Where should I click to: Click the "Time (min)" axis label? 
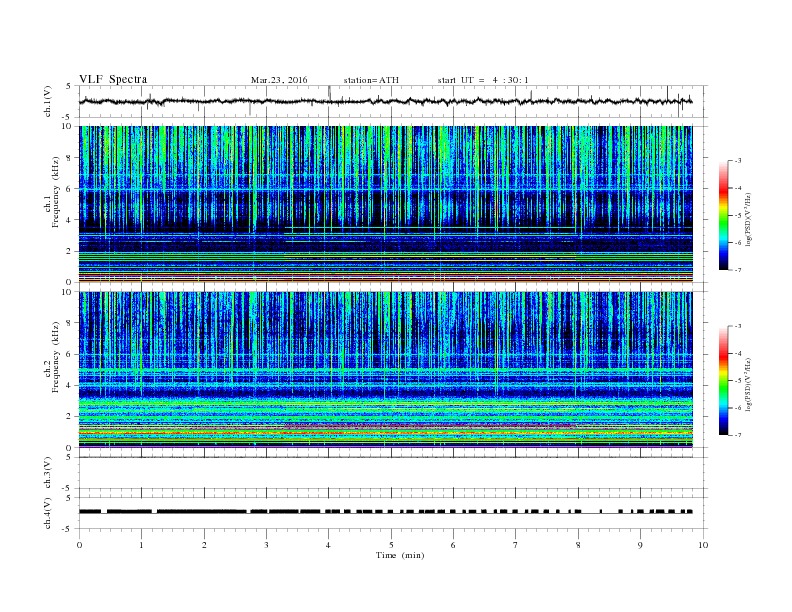point(400,555)
